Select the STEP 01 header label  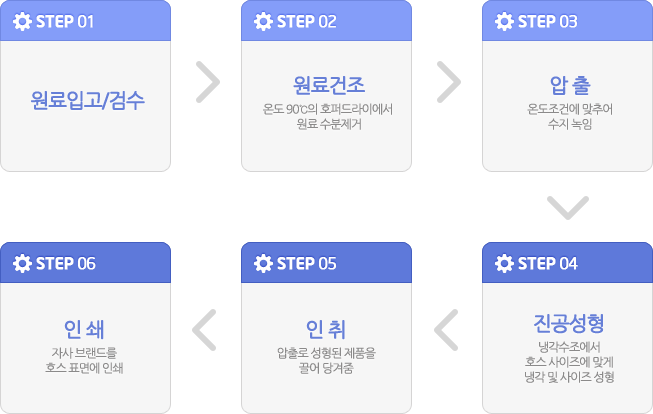tap(65, 22)
